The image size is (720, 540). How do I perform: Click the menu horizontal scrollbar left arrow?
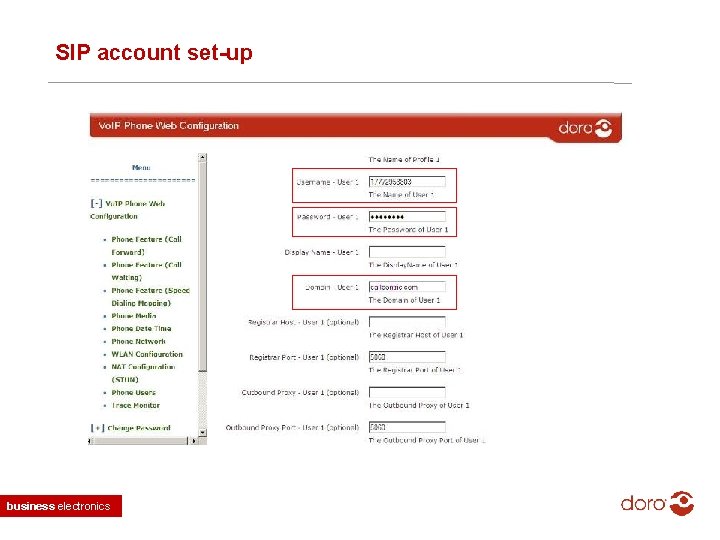pos(90,441)
